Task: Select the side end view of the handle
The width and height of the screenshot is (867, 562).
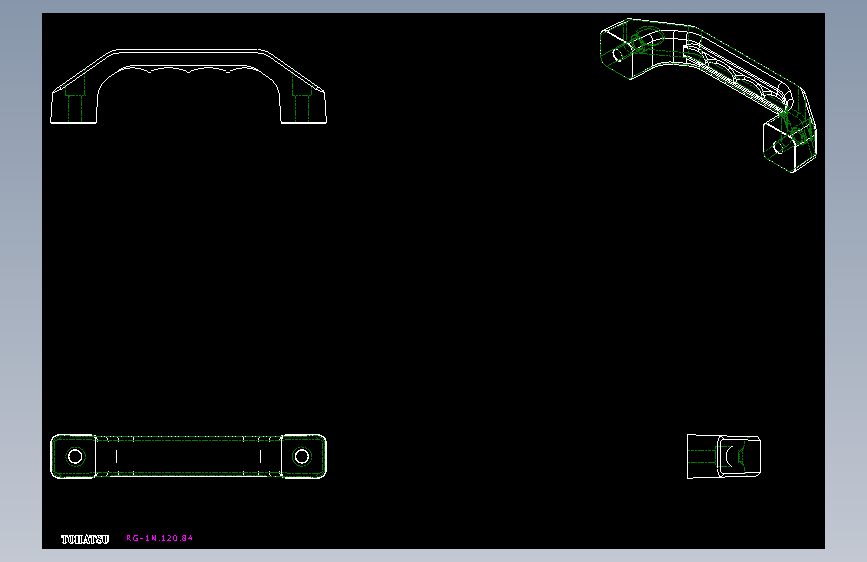Action: [x=724, y=456]
